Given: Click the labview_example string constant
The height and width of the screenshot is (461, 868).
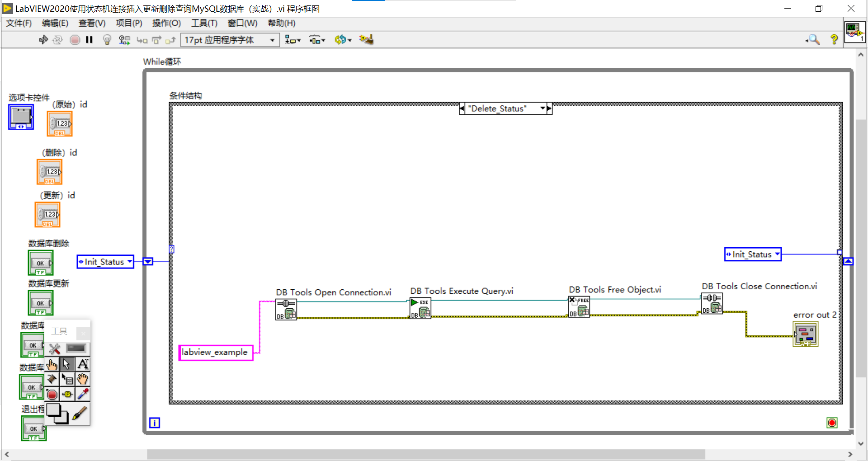Looking at the screenshot, I should (x=216, y=353).
